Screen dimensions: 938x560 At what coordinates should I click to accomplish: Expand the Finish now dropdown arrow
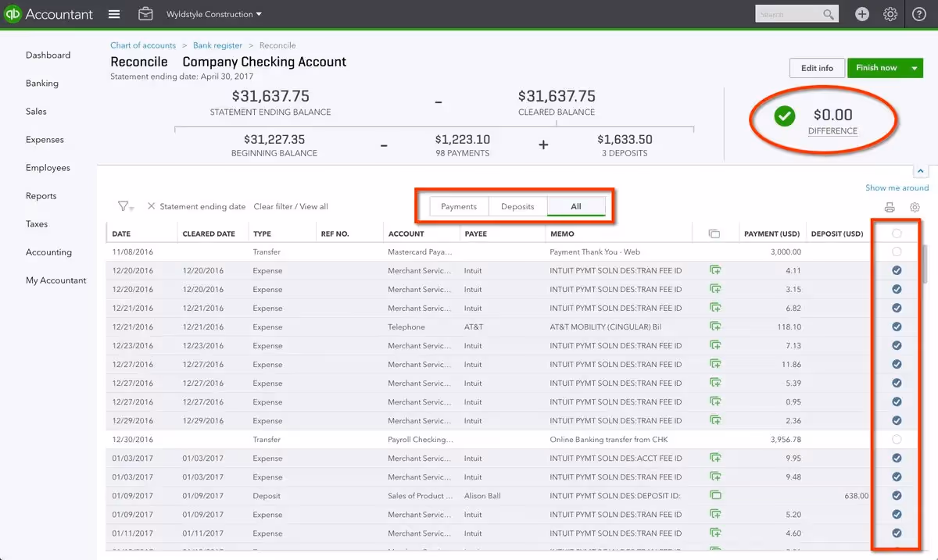913,68
